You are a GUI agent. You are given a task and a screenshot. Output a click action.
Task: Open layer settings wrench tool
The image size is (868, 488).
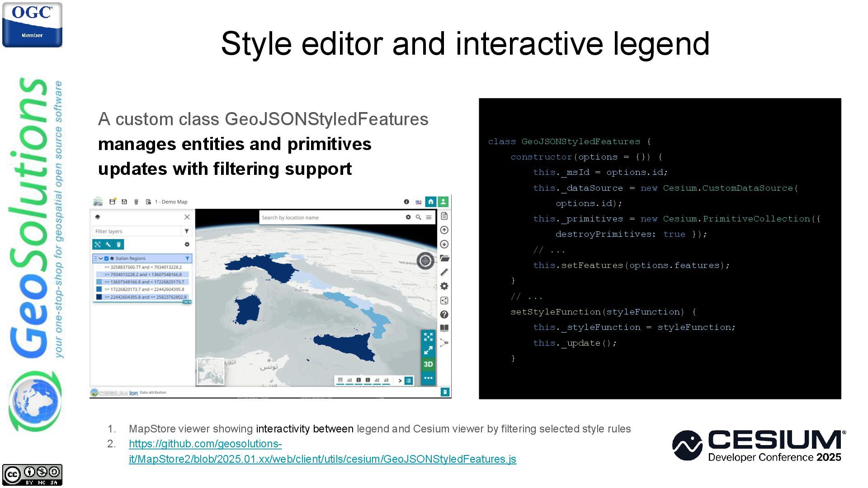108,244
